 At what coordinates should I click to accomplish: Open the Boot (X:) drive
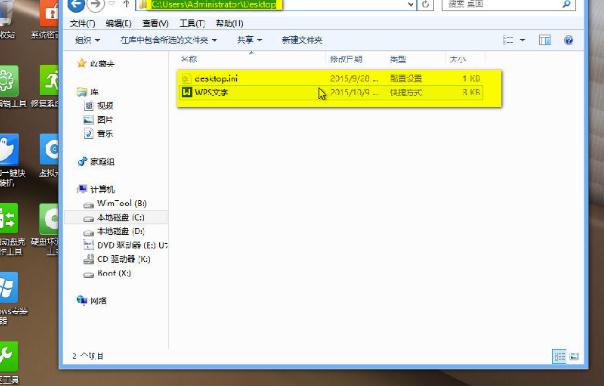[x=114, y=273]
